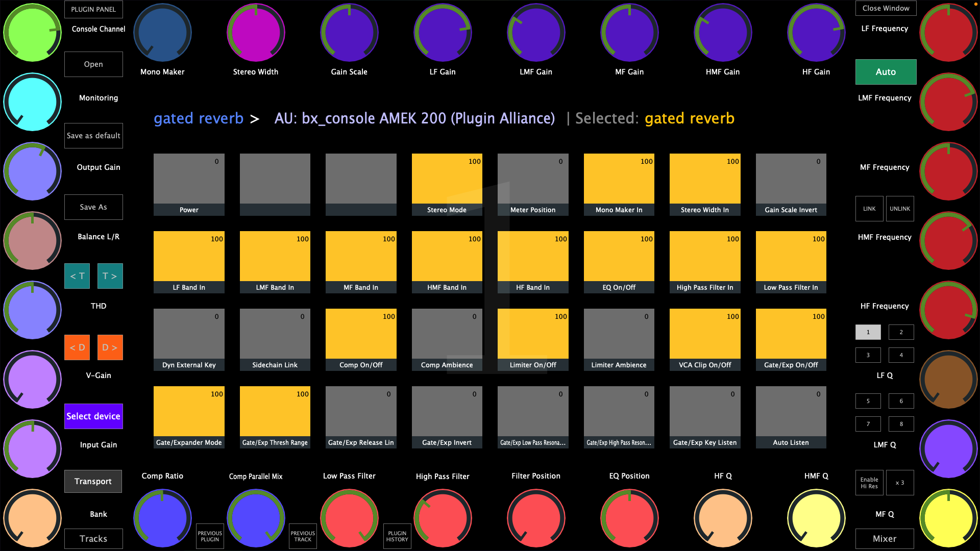Click the green Console Channel knob

tap(32, 33)
